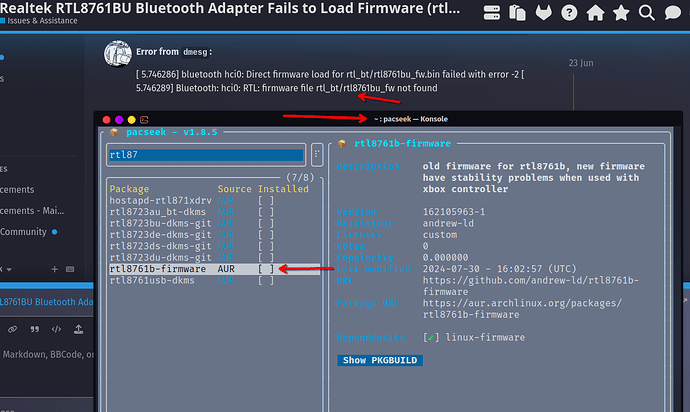Click the yellow Konsole window button
Screen dimensions: 690x412
131,120
